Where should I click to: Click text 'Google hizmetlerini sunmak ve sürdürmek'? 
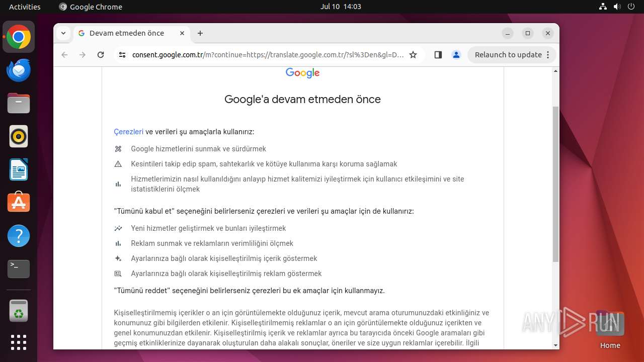[x=198, y=149]
